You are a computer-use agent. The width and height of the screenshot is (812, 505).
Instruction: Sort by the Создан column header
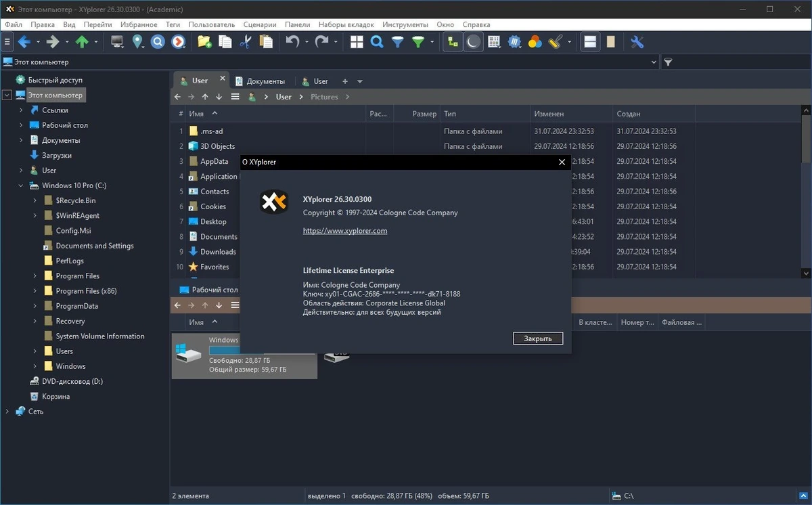pos(654,114)
